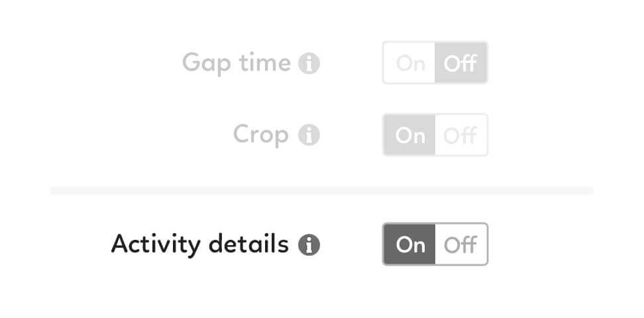Screen dimensions: 644x318
Task: Enable the Gap time setting
Action: 409,63
